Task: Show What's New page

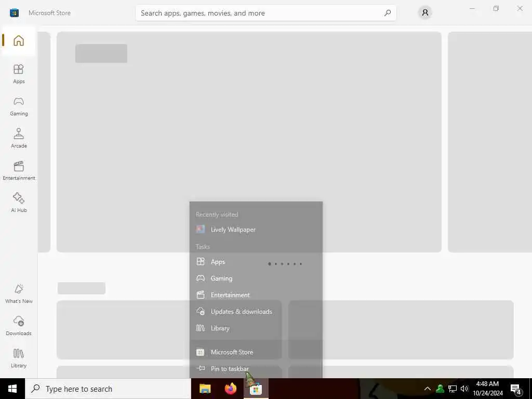Action: 19,294
